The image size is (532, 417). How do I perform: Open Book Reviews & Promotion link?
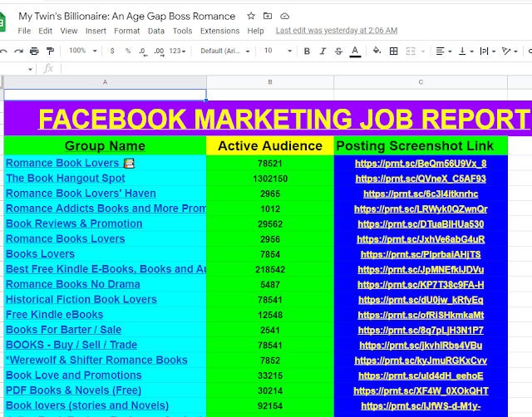pos(74,223)
